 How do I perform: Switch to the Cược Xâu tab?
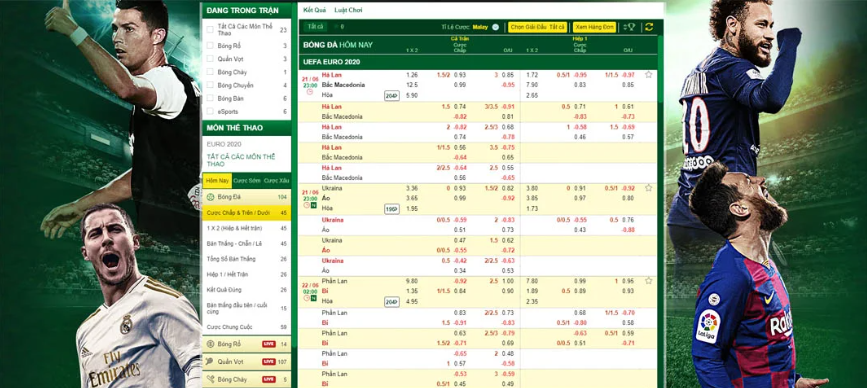[x=276, y=181]
